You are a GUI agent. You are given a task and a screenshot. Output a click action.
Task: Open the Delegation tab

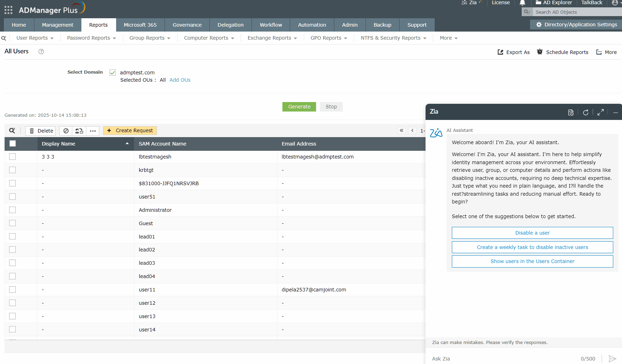230,25
